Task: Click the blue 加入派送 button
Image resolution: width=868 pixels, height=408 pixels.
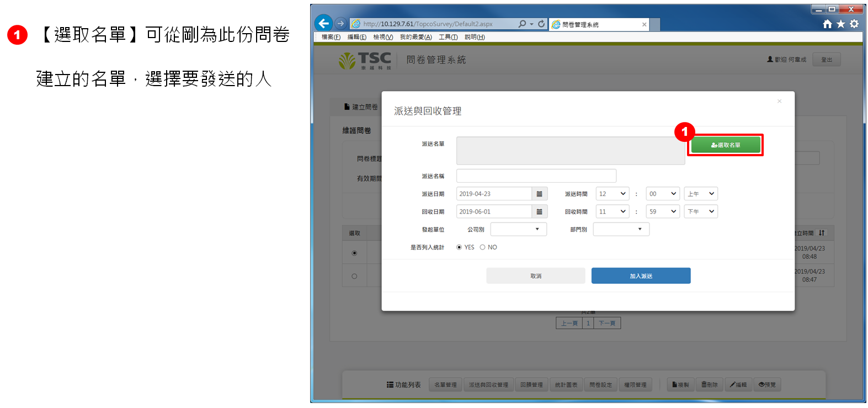Action: pyautogui.click(x=641, y=276)
